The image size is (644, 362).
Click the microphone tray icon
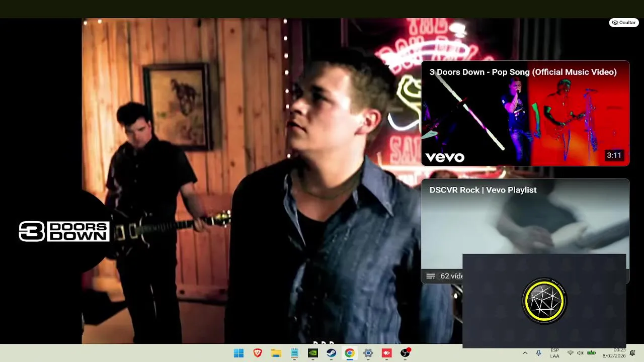pyautogui.click(x=539, y=353)
